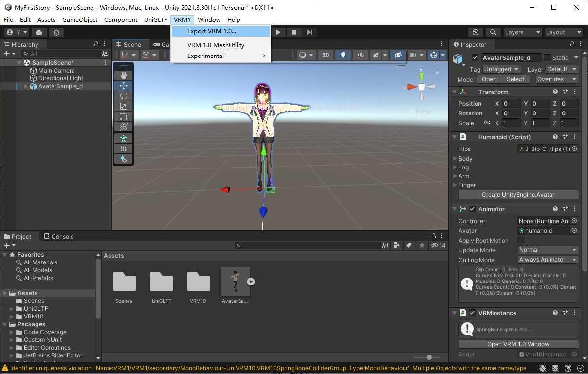588x374 pixels.
Task: Click the Step forward button
Action: [x=310, y=32]
